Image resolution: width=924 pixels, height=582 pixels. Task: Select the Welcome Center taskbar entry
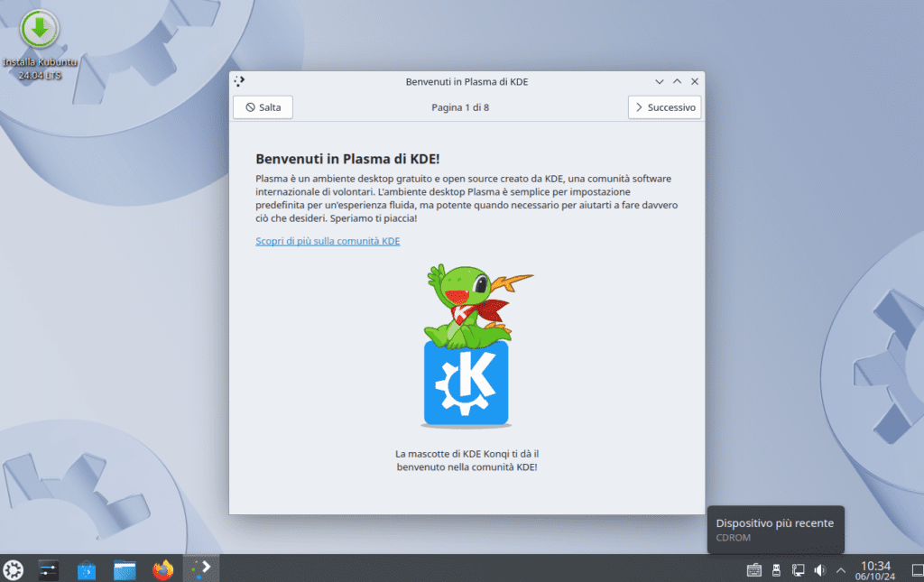point(201,568)
